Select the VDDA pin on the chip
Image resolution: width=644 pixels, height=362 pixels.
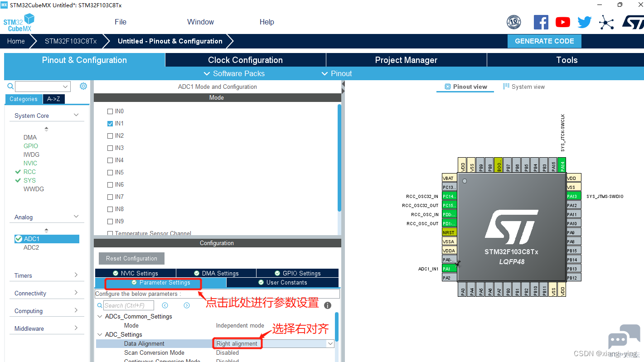(449, 251)
